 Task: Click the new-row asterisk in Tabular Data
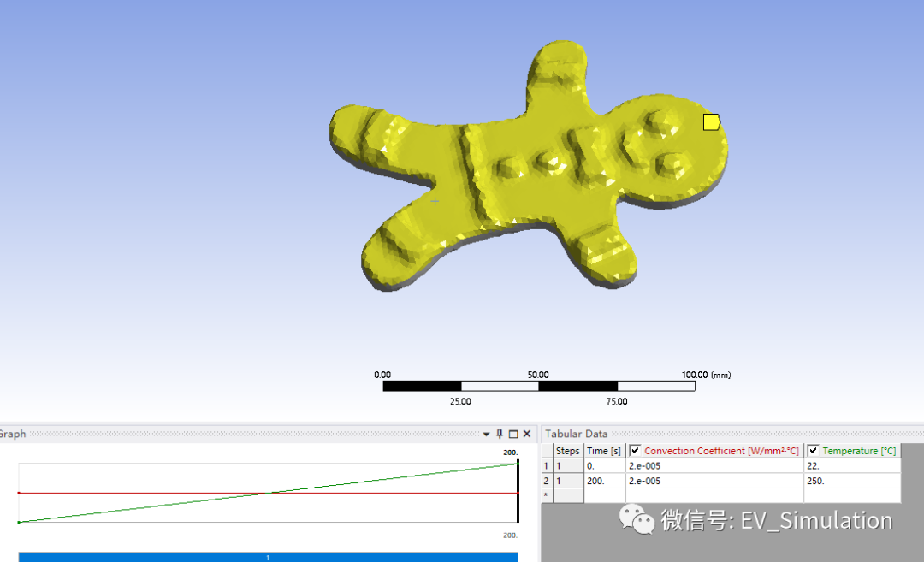click(x=547, y=495)
